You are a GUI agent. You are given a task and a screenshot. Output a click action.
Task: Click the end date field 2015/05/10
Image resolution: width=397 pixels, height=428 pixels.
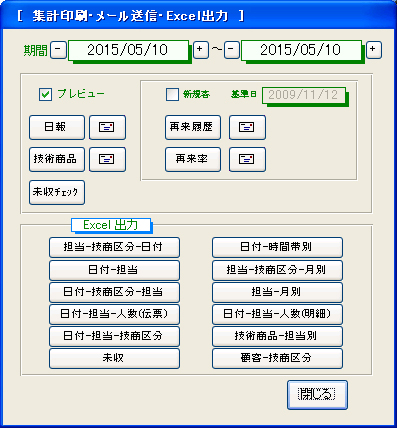pos(301,50)
